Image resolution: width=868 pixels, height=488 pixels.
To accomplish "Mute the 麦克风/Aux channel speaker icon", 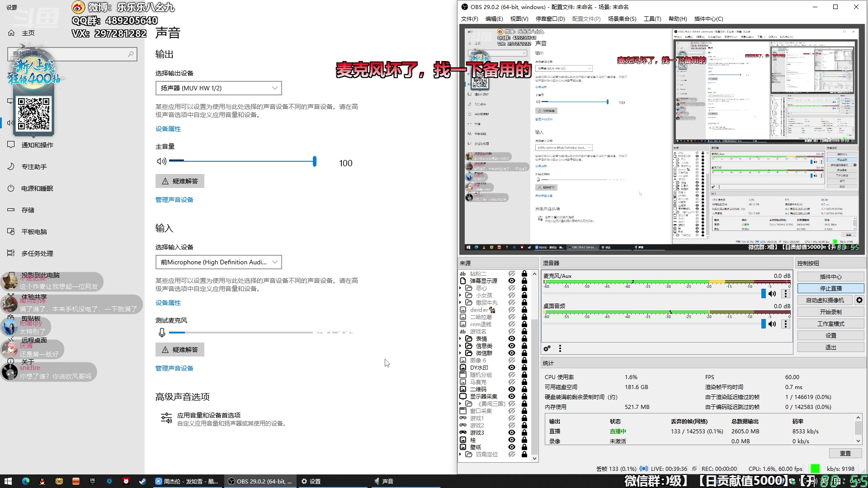I will (772, 294).
